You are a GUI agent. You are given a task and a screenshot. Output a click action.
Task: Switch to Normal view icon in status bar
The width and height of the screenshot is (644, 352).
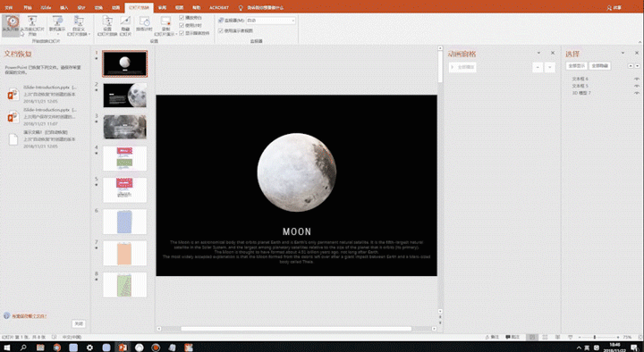point(532,337)
